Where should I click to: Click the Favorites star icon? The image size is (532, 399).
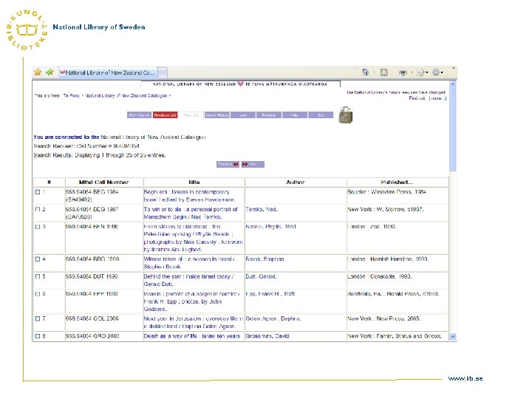(x=38, y=72)
